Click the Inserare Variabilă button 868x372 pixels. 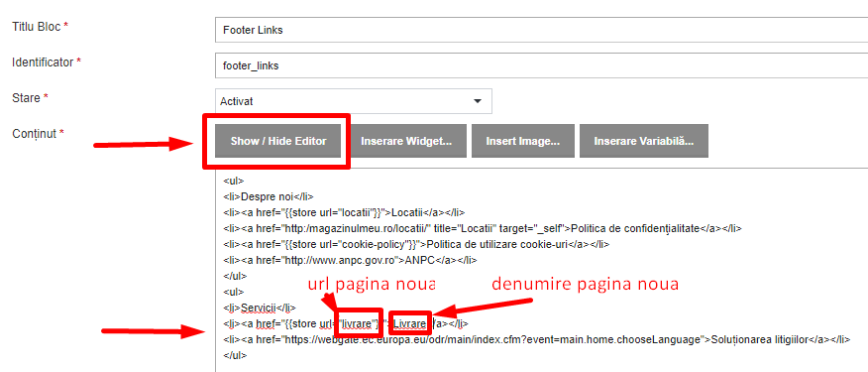click(644, 141)
